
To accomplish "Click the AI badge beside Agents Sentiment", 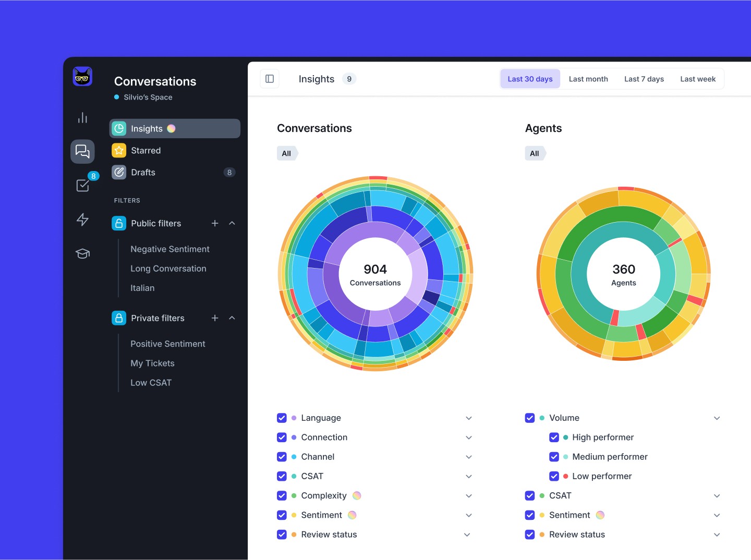I will point(600,515).
